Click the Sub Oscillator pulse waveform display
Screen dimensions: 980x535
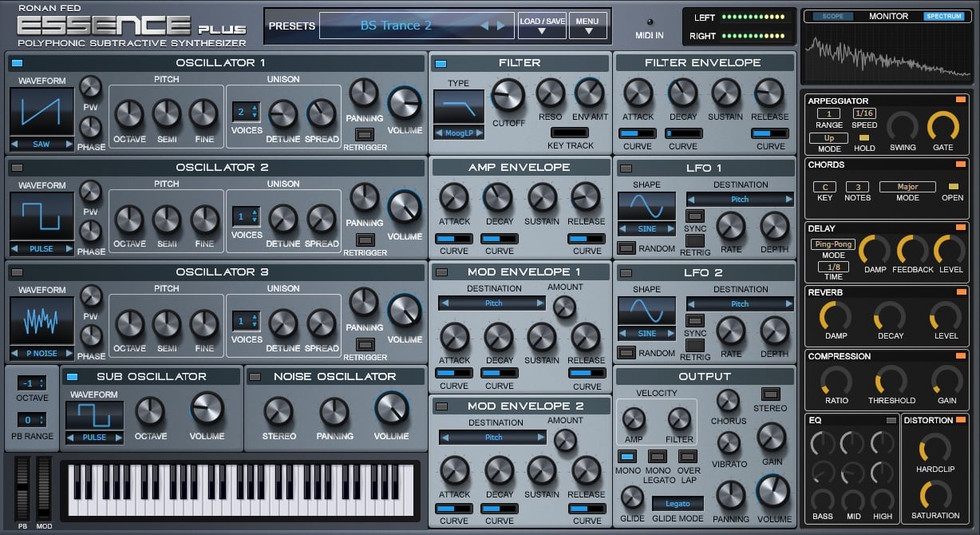click(x=95, y=415)
